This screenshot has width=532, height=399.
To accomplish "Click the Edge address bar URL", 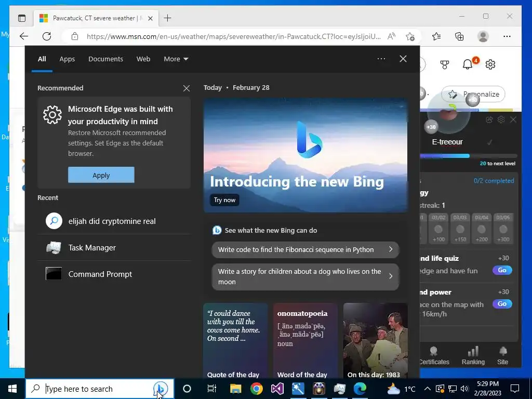I will click(233, 36).
